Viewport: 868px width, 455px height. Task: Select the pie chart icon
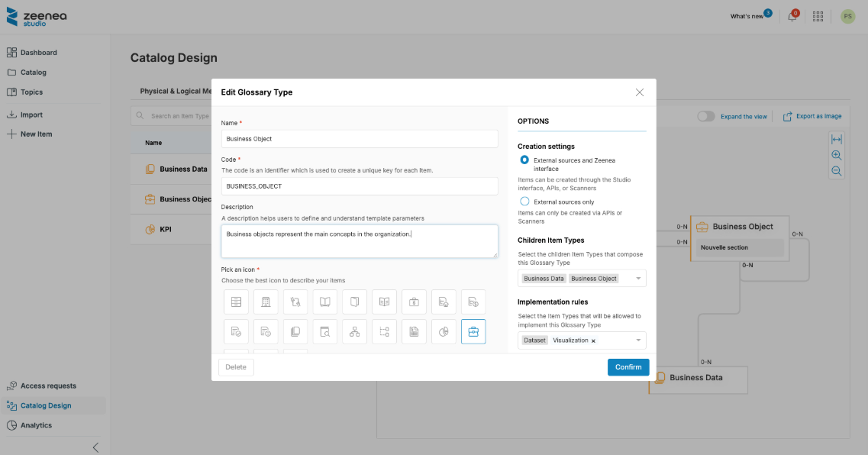(444, 332)
